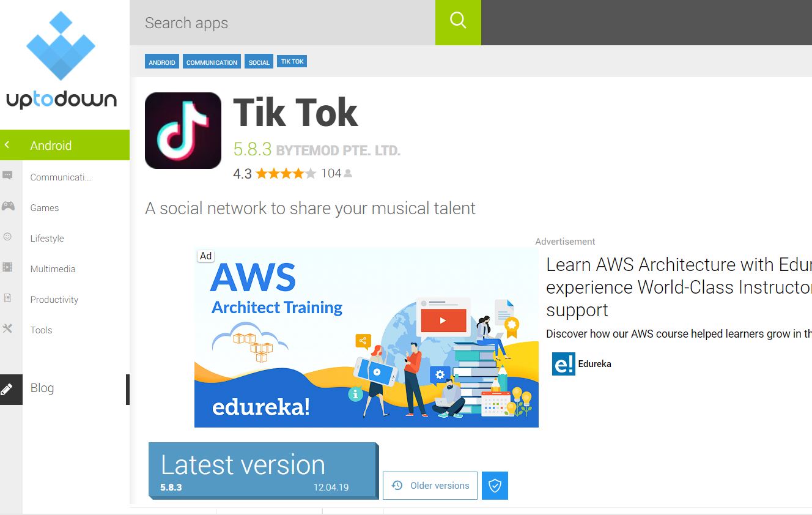
Task: Click the Productivity document icon
Action: coord(8,298)
